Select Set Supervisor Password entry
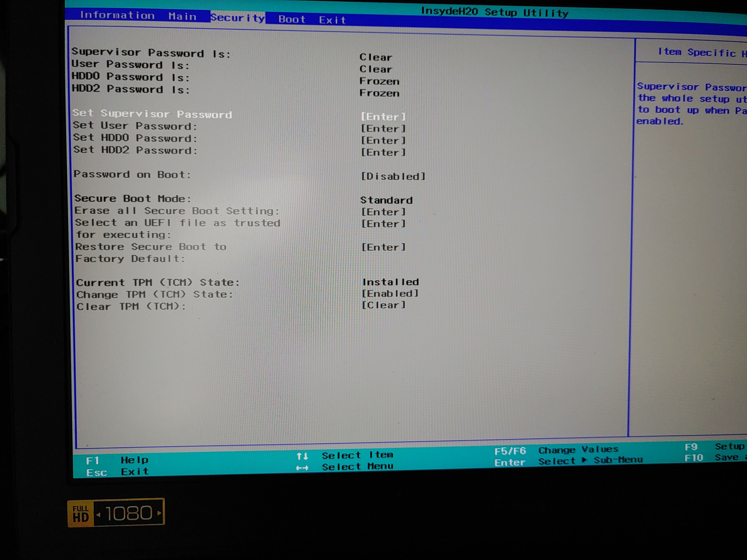This screenshot has width=747, height=560. (152, 114)
